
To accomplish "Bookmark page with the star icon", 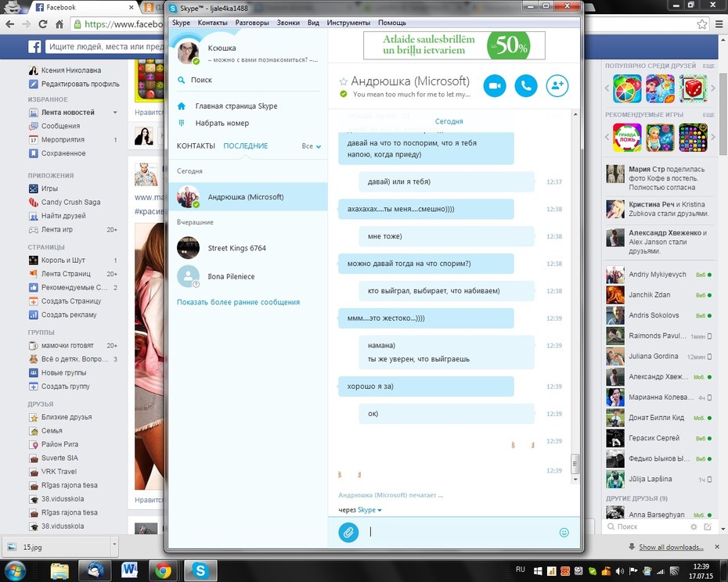I will pos(702,24).
